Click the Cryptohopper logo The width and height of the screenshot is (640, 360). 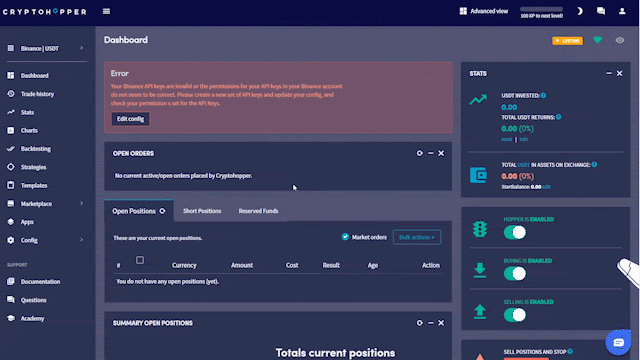click(44, 12)
